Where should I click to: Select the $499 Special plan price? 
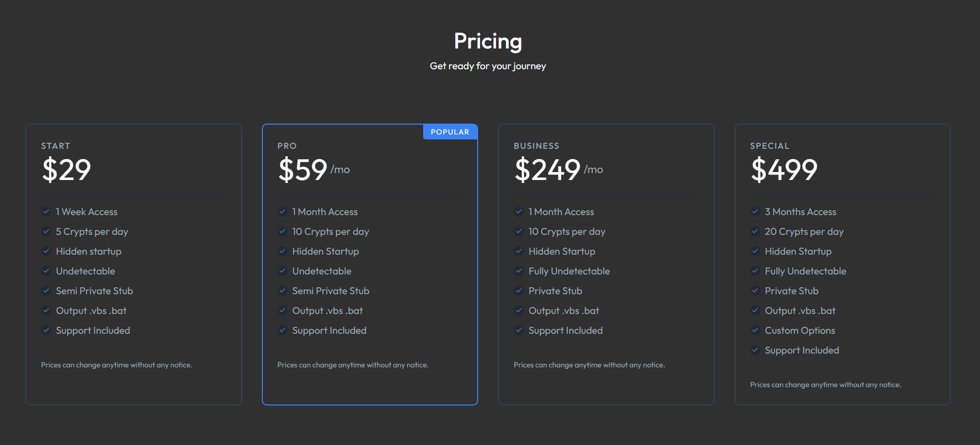pyautogui.click(x=784, y=170)
